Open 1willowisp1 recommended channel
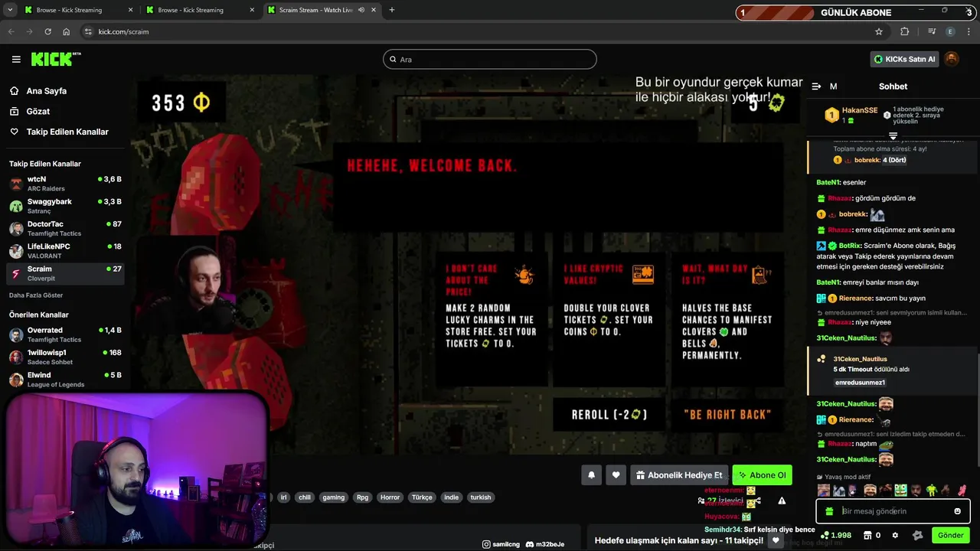The image size is (980, 551). coord(65,357)
